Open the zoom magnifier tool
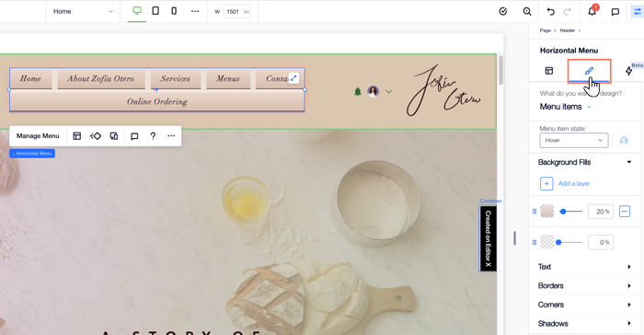The width and height of the screenshot is (644, 335). [x=527, y=12]
